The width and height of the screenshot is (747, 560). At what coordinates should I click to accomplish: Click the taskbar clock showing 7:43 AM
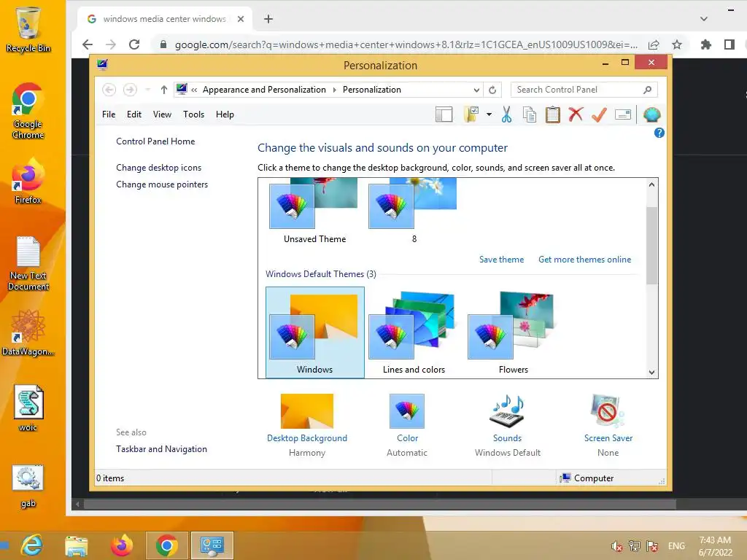pyautogui.click(x=715, y=545)
